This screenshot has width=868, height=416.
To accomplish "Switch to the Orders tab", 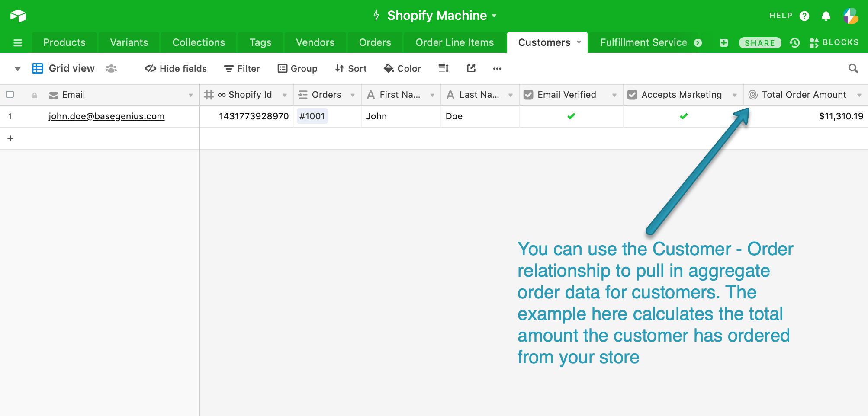I will click(x=375, y=42).
